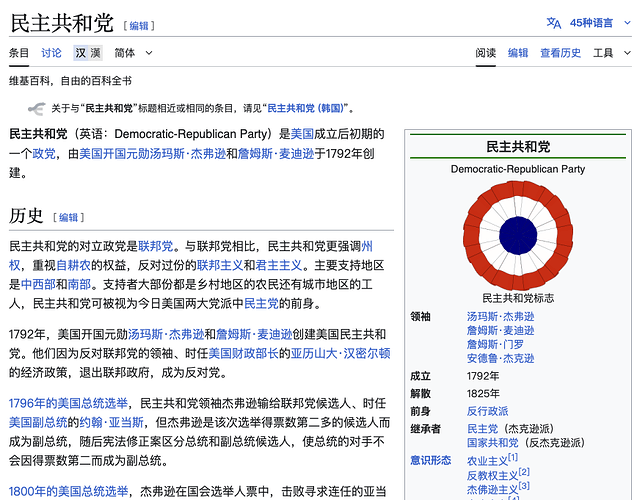Click the 编辑 tab near 查看历史
The width and height of the screenshot is (637, 500).
coord(518,53)
